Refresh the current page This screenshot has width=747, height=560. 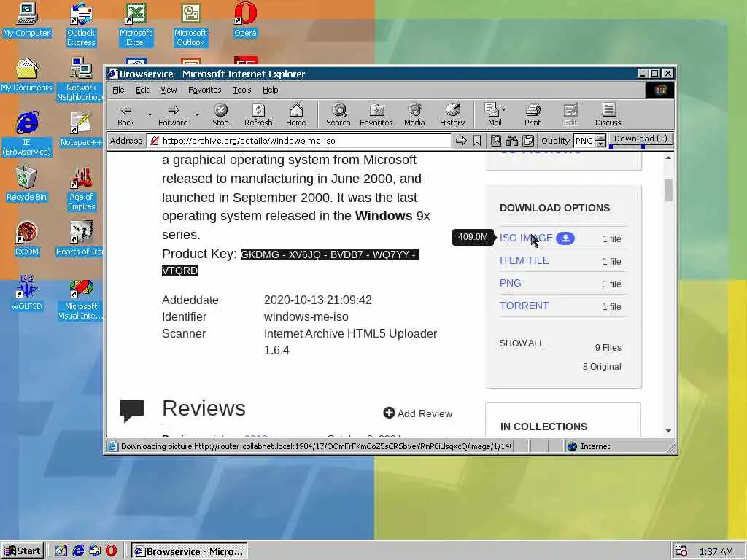pyautogui.click(x=258, y=114)
